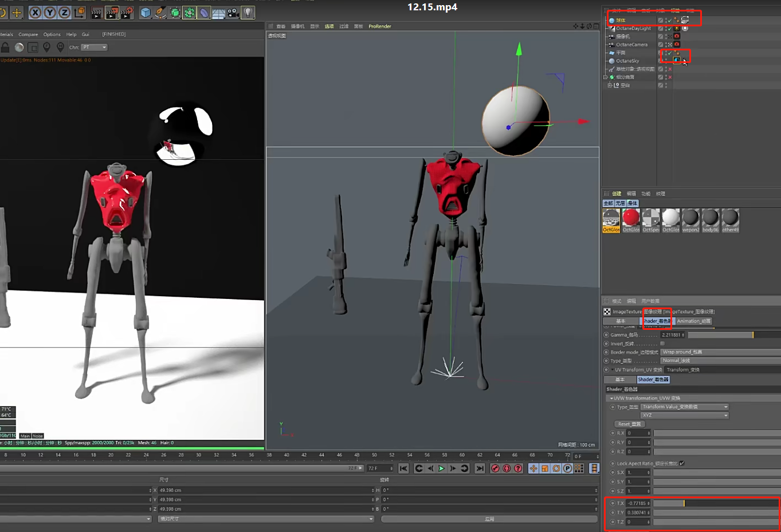Open the blue deformer objects icon
This screenshot has width=781, height=532.
[x=204, y=12]
